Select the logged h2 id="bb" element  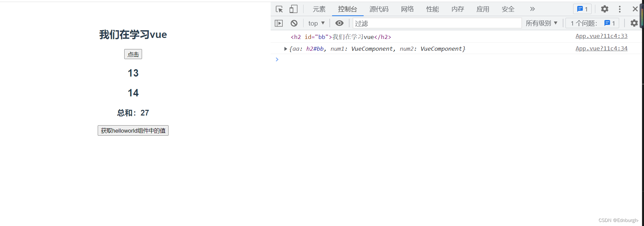(341, 37)
